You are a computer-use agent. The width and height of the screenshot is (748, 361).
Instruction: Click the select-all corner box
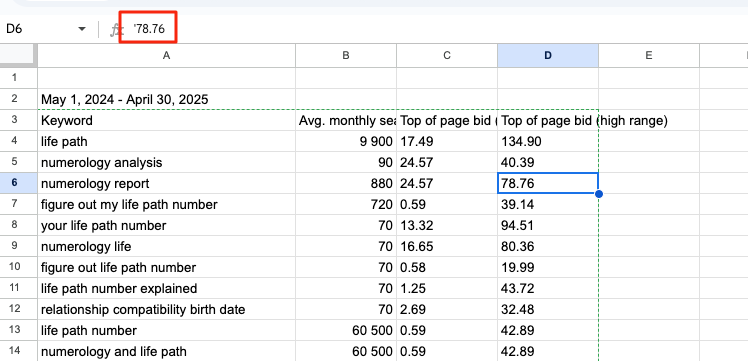click(x=17, y=55)
